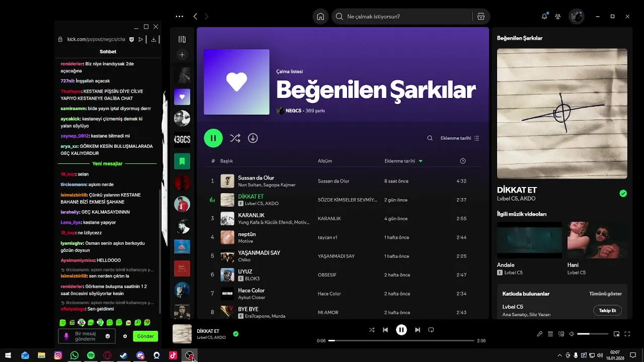Open emoji picker in Kick chat input
This screenshot has height=362, width=644.
[108, 336]
